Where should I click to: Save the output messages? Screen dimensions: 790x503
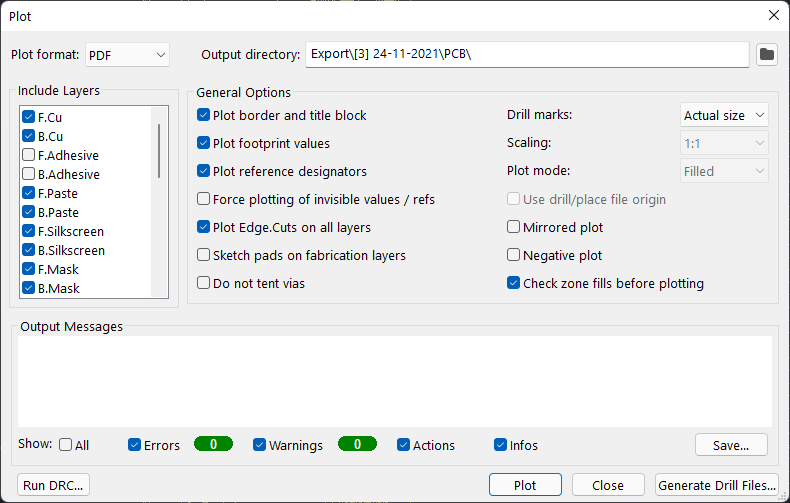tap(731, 445)
